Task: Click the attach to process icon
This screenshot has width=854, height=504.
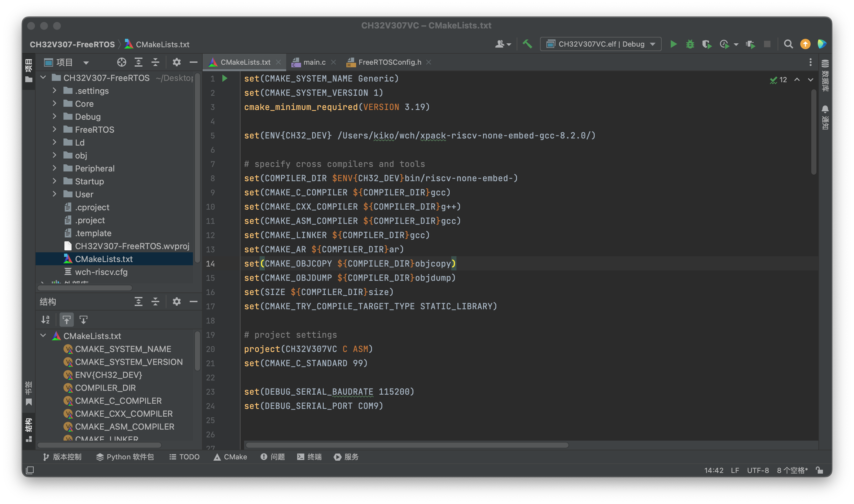Action: pos(750,44)
